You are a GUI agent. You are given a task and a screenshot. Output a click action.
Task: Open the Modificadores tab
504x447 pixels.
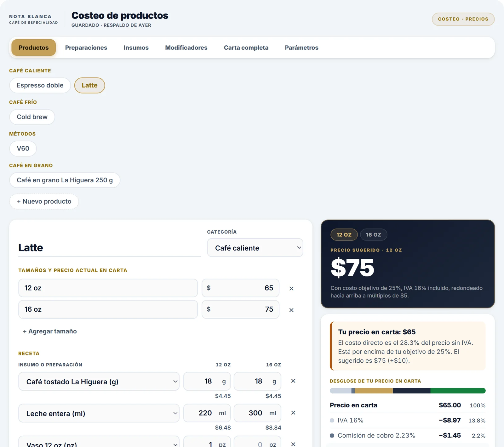tap(186, 48)
